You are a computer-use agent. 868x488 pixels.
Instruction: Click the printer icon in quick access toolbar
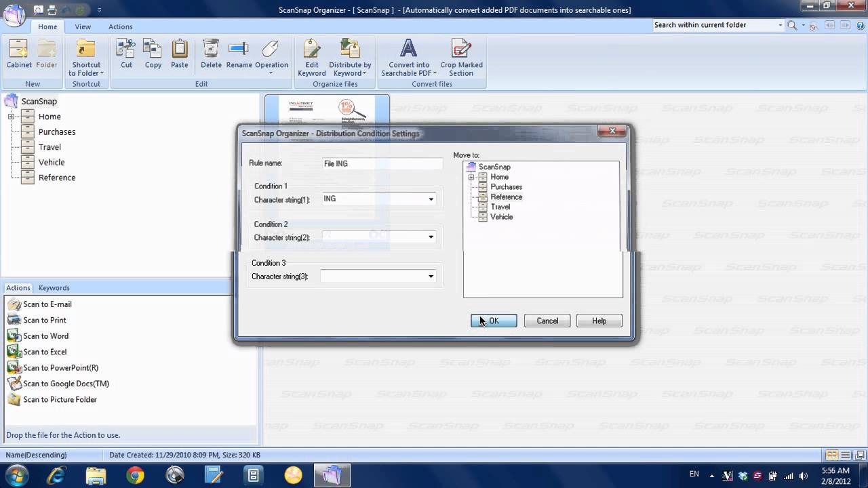click(52, 10)
